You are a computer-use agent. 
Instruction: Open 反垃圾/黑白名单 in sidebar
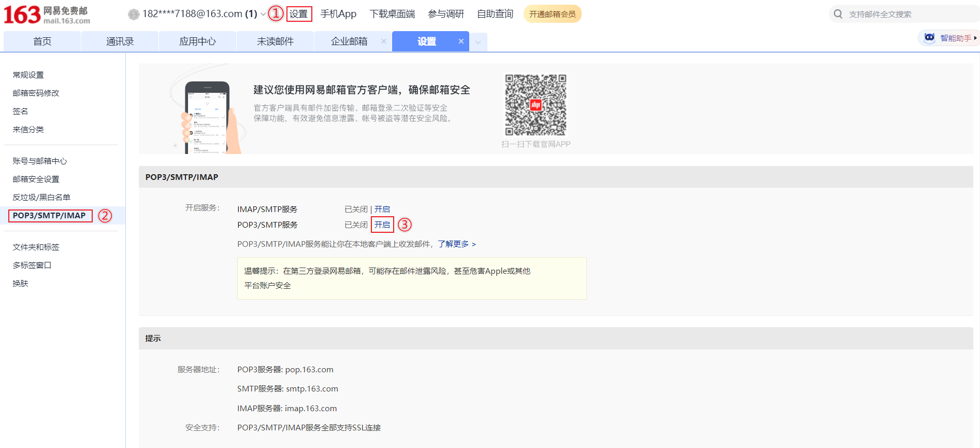[41, 198]
